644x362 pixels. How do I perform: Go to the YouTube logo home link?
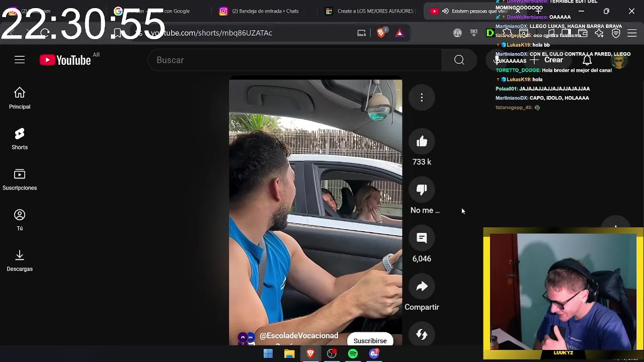[x=65, y=60]
